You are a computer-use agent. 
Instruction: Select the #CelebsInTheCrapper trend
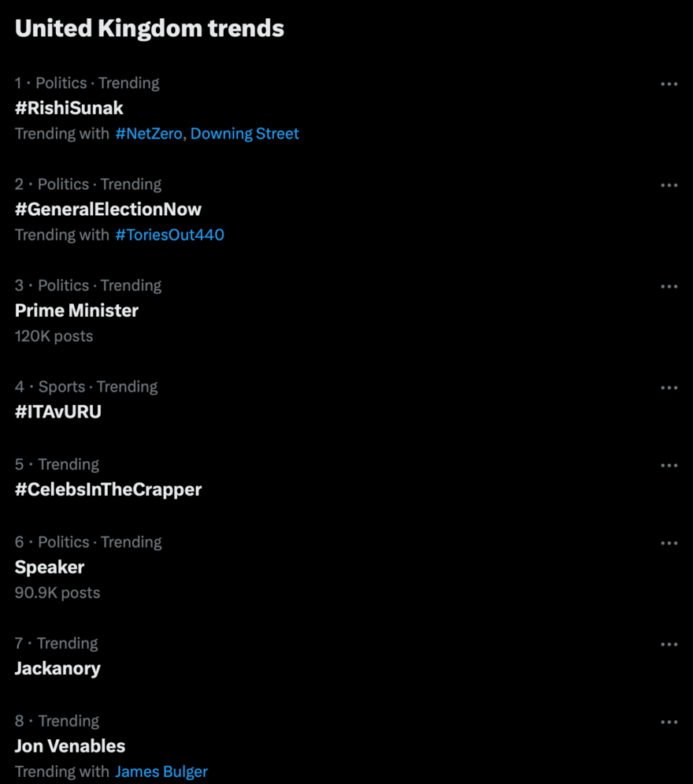click(x=109, y=489)
